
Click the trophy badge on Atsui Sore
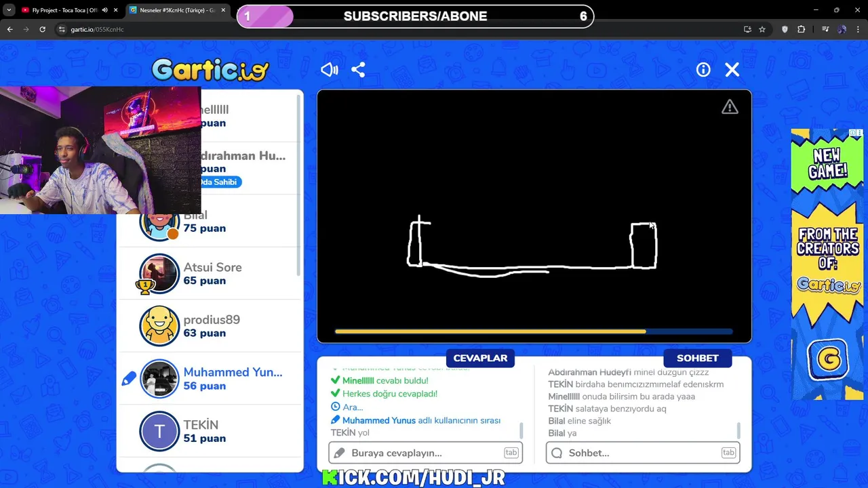tap(144, 287)
